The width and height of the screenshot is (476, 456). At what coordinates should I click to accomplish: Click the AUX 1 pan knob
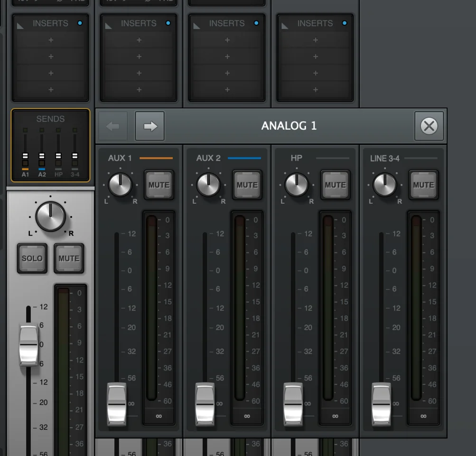(120, 185)
